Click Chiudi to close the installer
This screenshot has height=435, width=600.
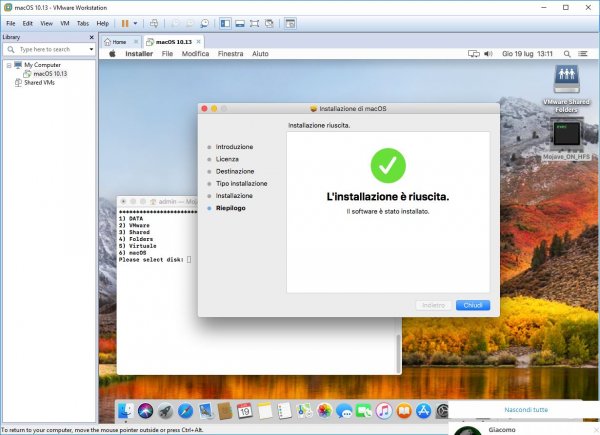473,305
